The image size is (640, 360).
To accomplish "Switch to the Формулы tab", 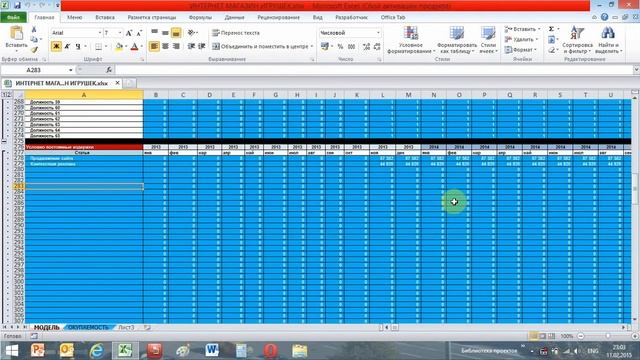I will (x=200, y=17).
